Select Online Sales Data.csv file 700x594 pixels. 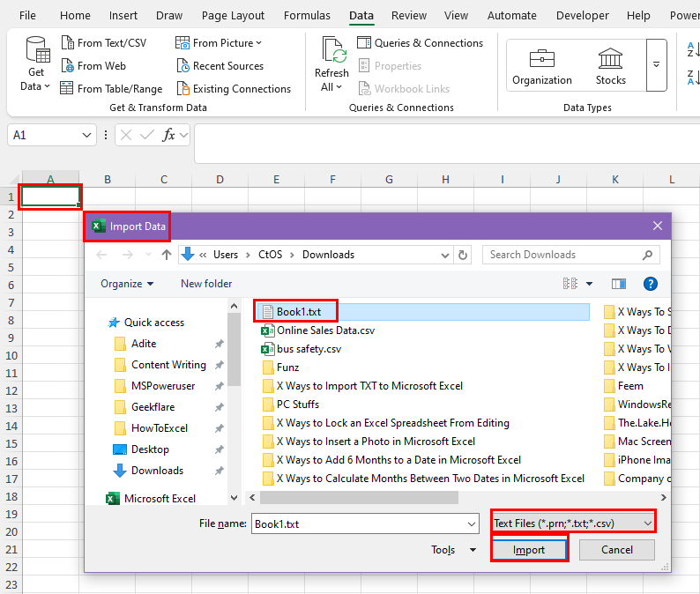[x=318, y=330]
